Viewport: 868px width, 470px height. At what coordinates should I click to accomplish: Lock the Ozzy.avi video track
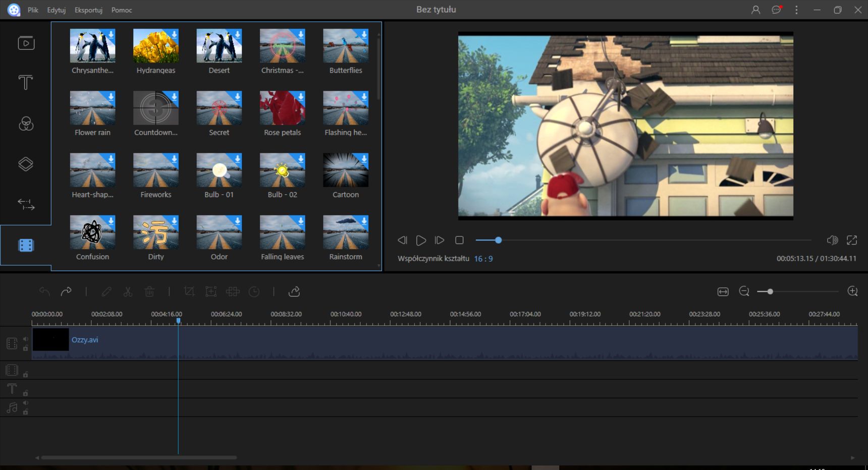(25, 348)
